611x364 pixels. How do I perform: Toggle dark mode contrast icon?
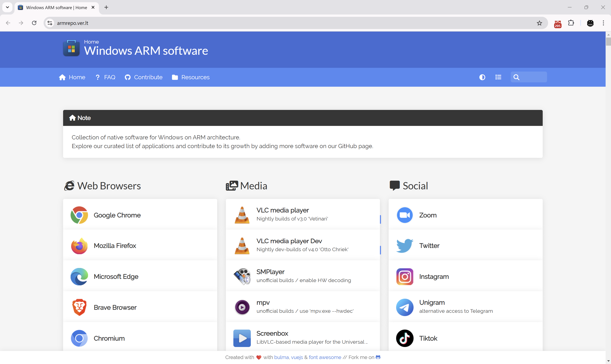click(482, 77)
